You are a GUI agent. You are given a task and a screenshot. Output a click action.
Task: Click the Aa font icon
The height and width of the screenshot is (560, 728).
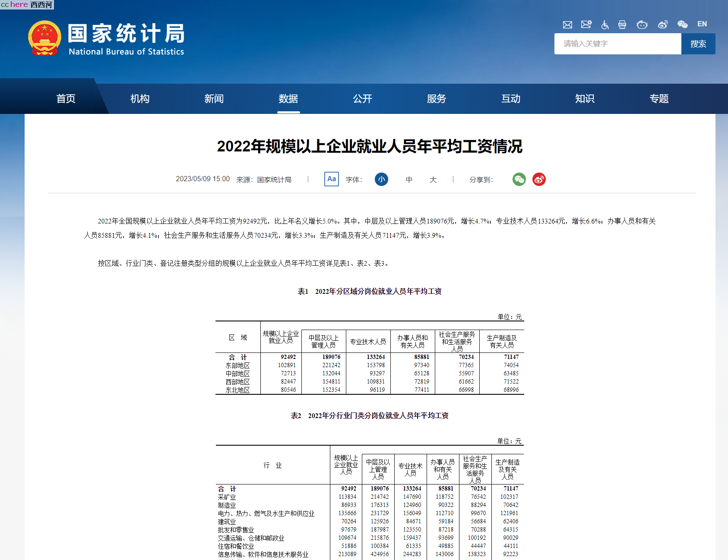pos(332,179)
